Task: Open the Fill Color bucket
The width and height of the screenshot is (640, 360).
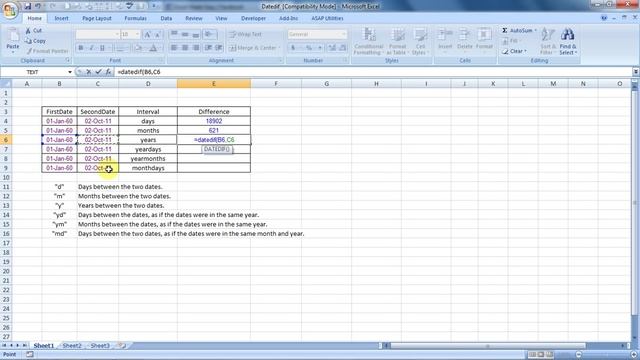Action: coord(138,48)
